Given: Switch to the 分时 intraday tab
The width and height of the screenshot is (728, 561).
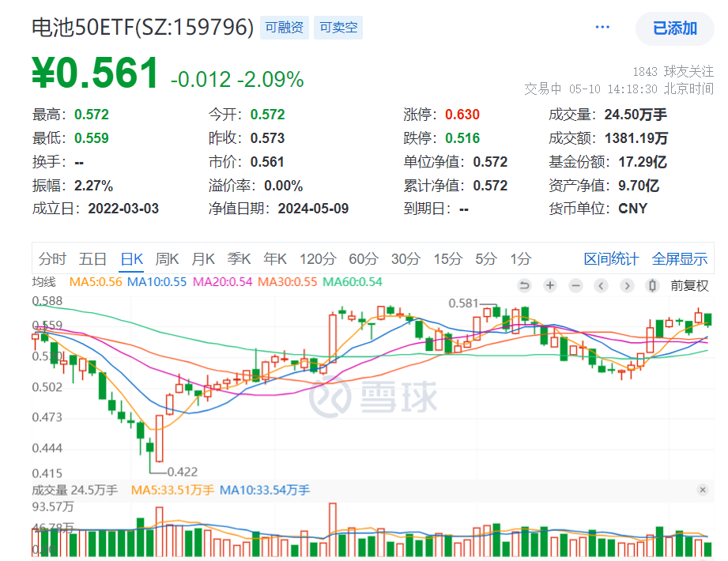Looking at the screenshot, I should 51,258.
